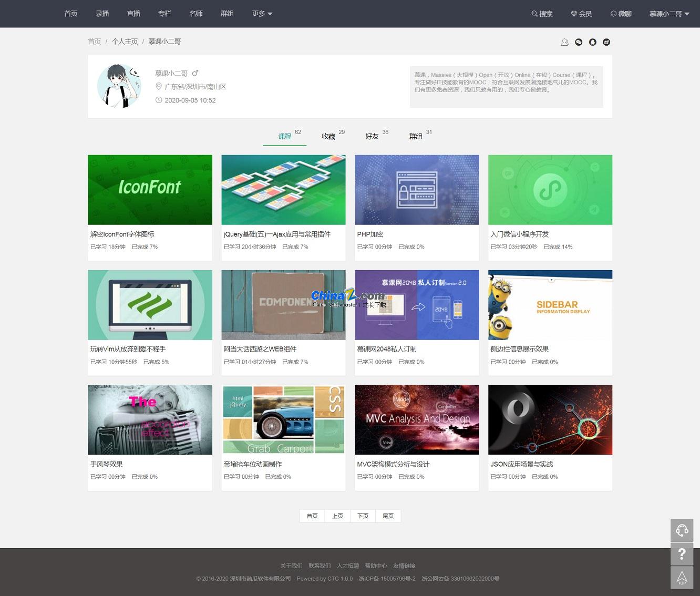Open the 关于我们 footer link
700x596 pixels.
point(291,566)
